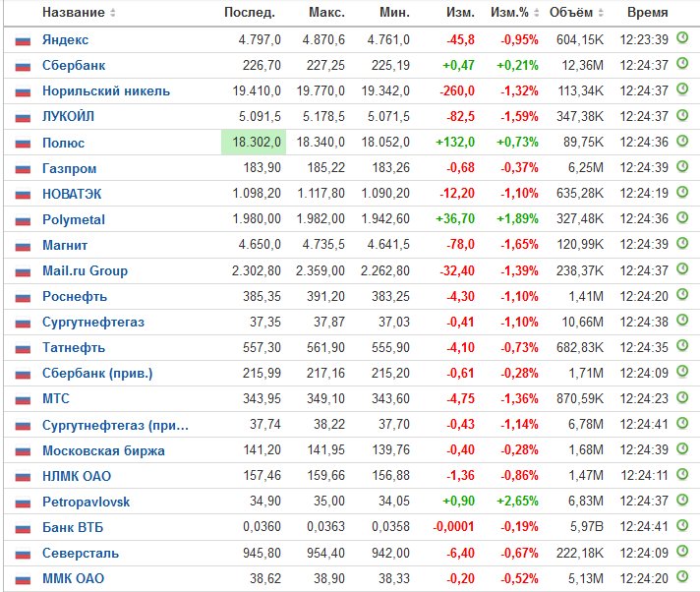Image resolution: width=700 pixels, height=592 pixels.
Task: Open the Роснефть stock link
Action: tap(75, 296)
